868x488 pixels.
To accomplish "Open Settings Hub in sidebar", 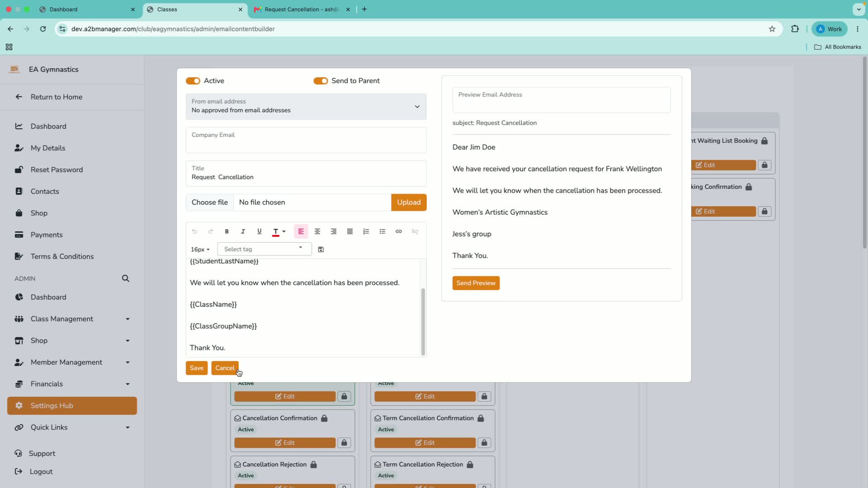I will (x=72, y=406).
